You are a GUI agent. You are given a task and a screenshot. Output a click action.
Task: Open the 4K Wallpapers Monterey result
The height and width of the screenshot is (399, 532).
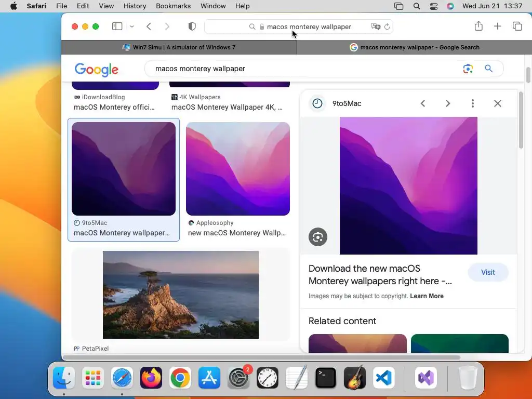coord(227,107)
